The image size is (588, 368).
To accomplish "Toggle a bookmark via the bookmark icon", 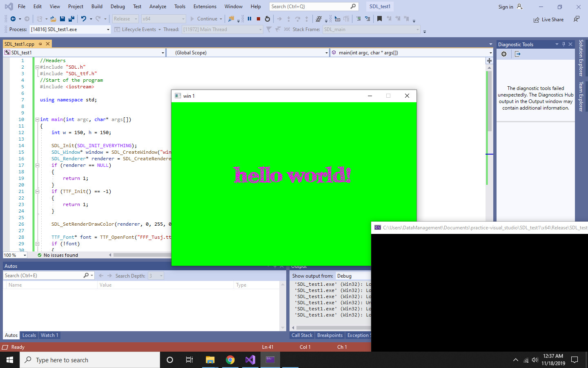I will pyautogui.click(x=379, y=18).
